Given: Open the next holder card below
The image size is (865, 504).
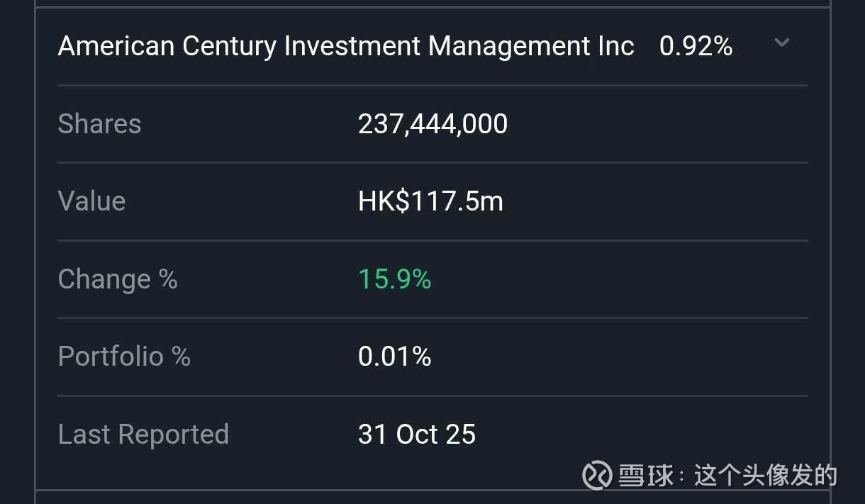Looking at the screenshot, I should 432,498.
